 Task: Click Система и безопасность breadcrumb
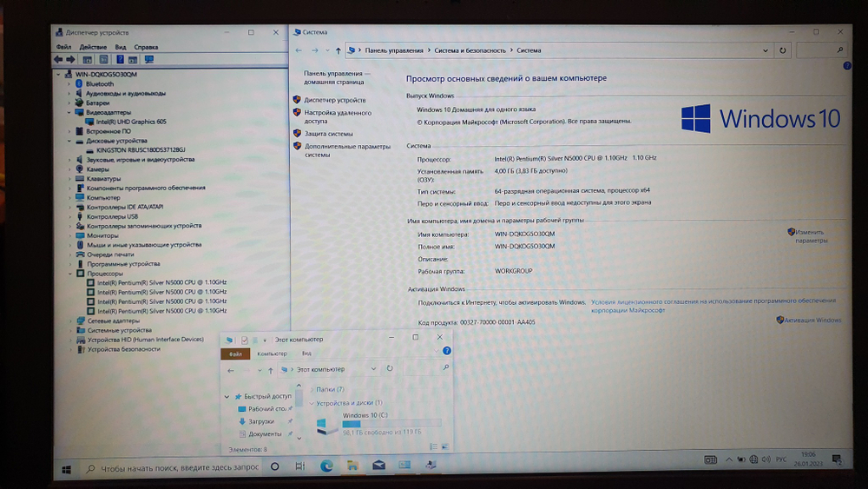coord(470,50)
